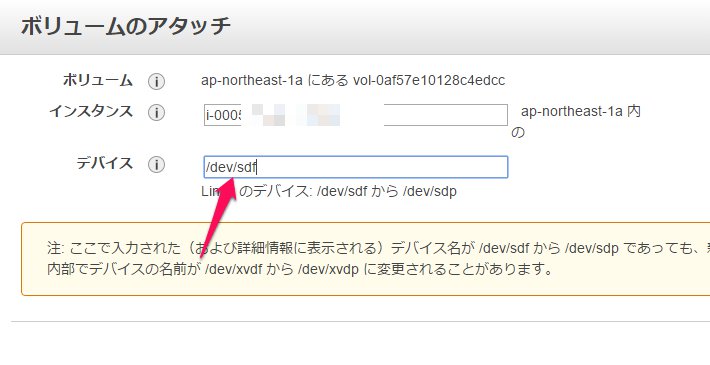Screen dimensions: 710x365
Task: Show the info icon help for デバイス
Action: click(x=156, y=164)
